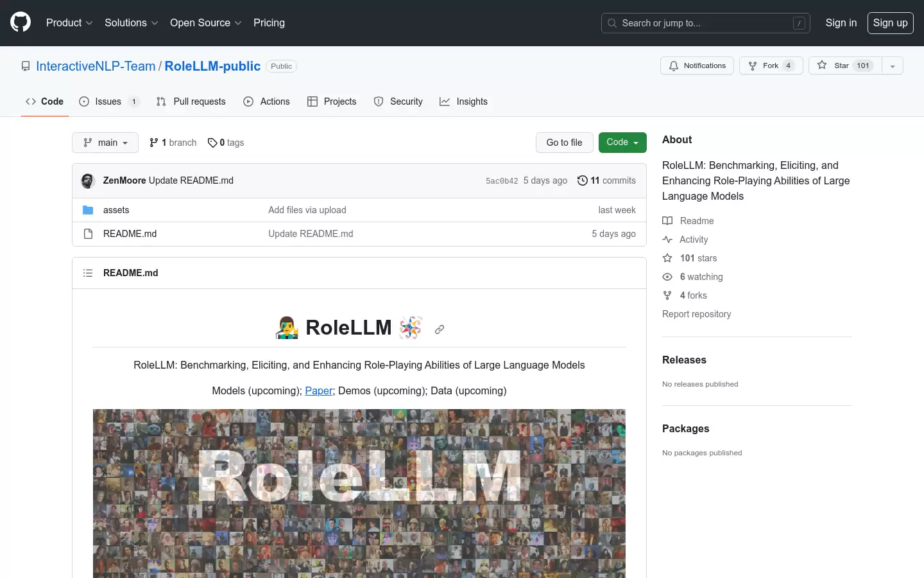924x578 pixels.
Task: Click the Fork count badge 4
Action: pos(789,66)
